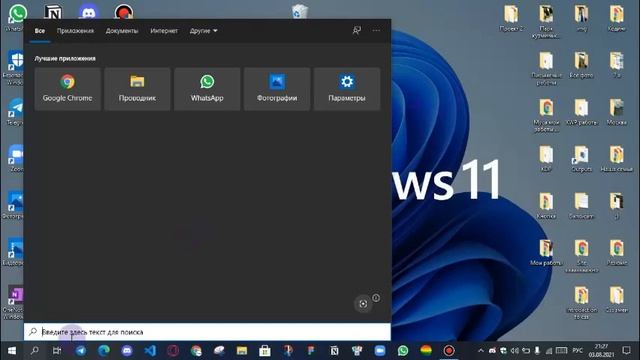Select the Discord desktop shortcut
The image size is (640, 360).
pyautogui.click(x=89, y=12)
